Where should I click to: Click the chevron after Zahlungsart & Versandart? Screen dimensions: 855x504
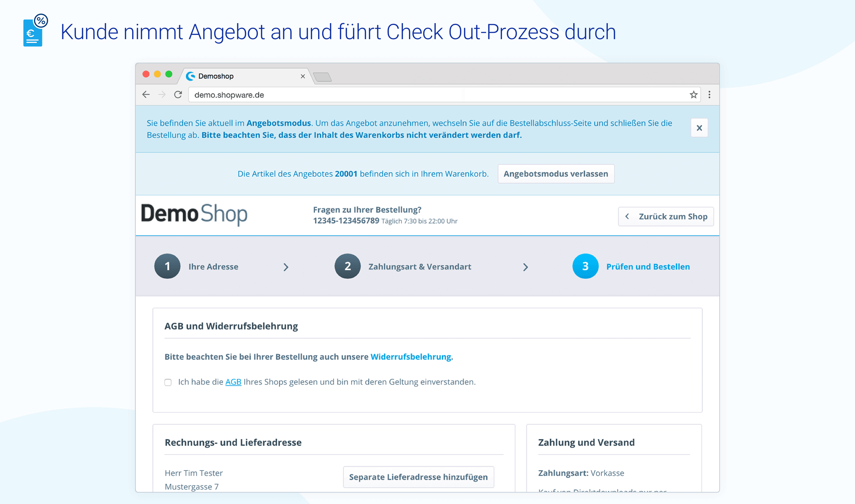(525, 267)
